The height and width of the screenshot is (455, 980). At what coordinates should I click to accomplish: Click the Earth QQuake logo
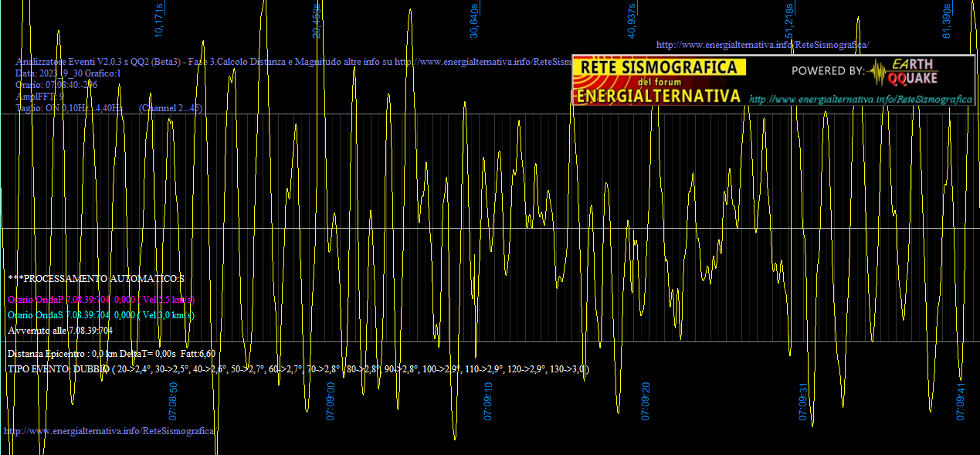pyautogui.click(x=904, y=71)
